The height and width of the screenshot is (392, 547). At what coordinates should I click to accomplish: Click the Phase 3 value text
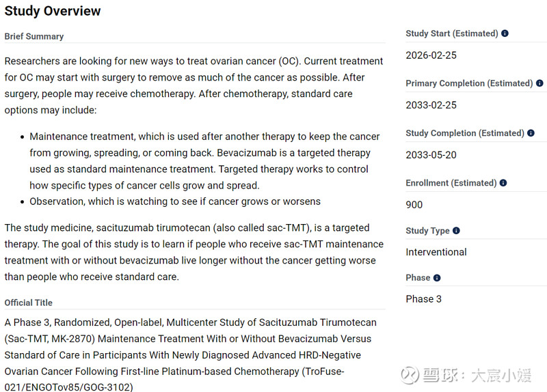click(x=424, y=299)
